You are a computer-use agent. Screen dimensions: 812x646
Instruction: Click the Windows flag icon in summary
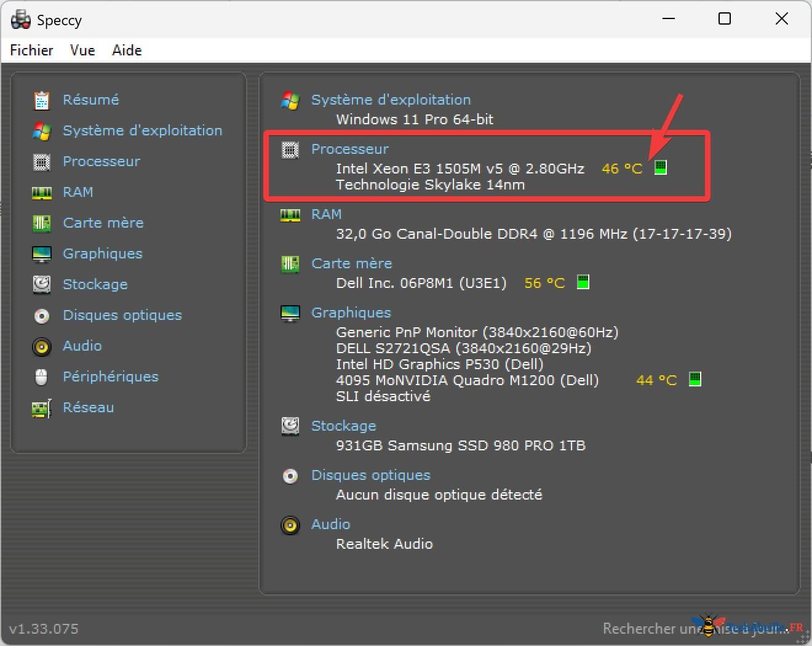tap(290, 100)
